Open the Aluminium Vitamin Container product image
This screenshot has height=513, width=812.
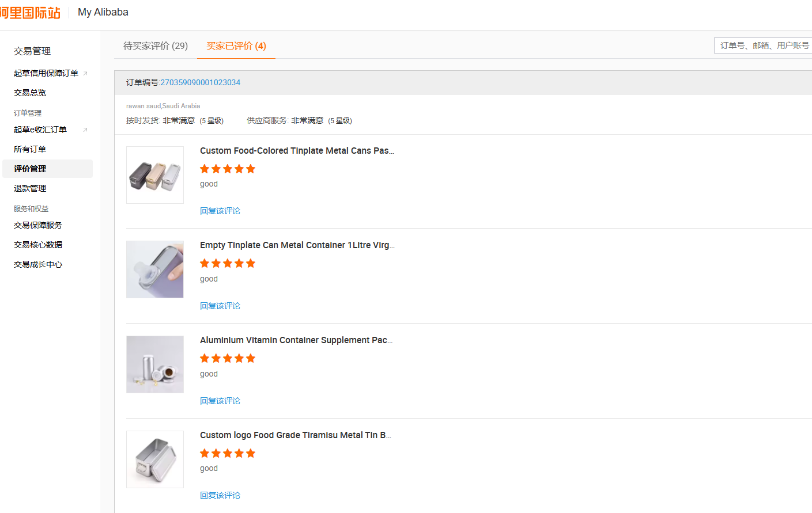click(x=155, y=364)
